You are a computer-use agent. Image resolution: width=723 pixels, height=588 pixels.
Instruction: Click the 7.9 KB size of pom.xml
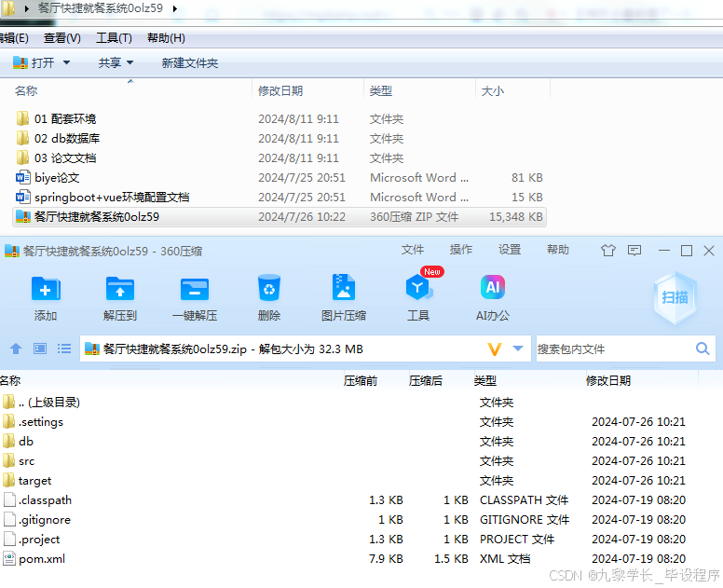386,559
